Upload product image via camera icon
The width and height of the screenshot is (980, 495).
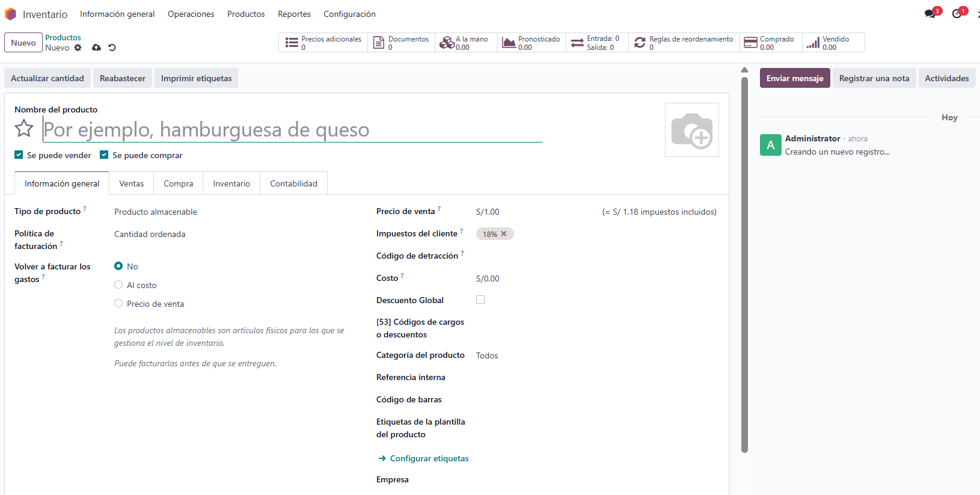[691, 130]
